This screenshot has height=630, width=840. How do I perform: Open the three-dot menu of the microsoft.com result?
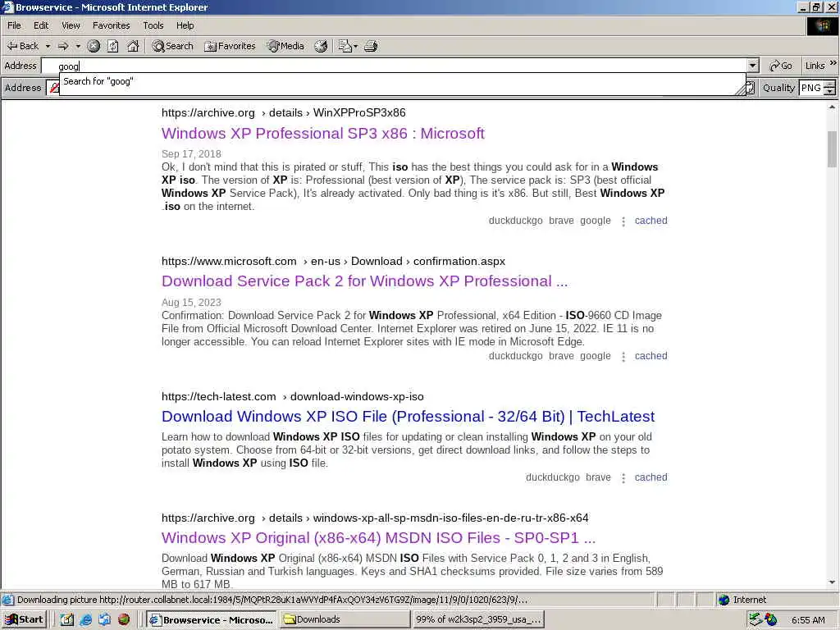click(x=623, y=357)
